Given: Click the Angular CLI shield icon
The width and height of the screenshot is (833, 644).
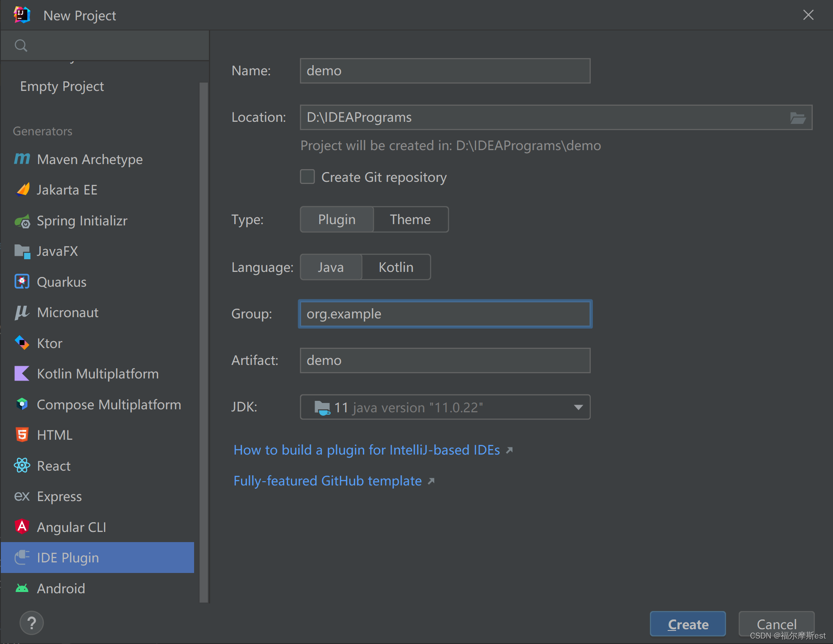Looking at the screenshot, I should point(22,526).
